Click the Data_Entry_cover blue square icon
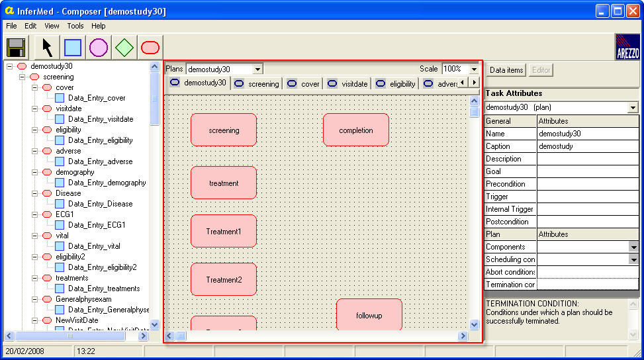The image size is (644, 360). point(60,98)
